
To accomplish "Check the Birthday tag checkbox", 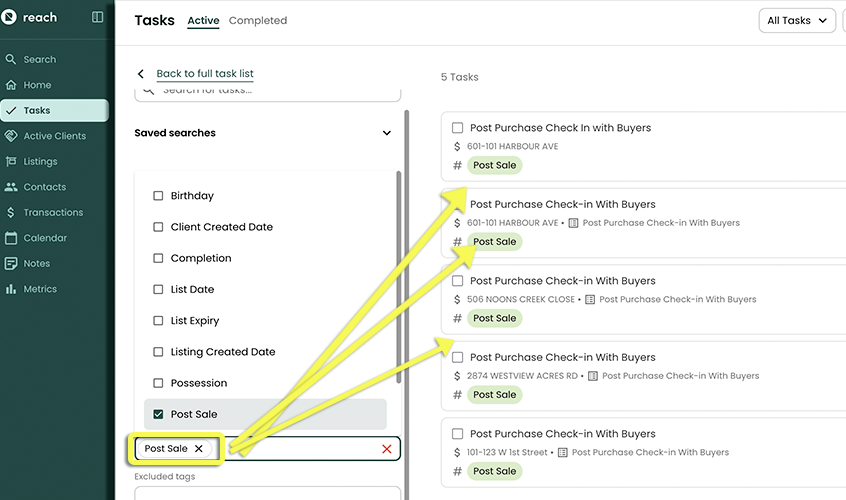I will (158, 196).
